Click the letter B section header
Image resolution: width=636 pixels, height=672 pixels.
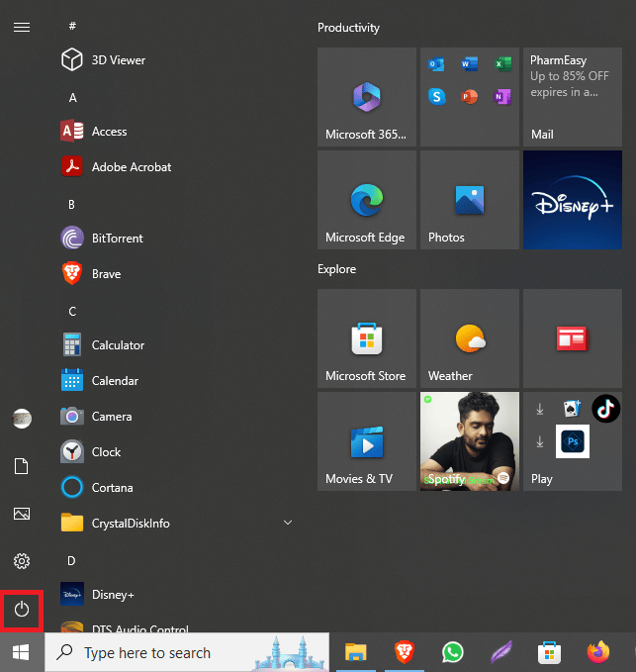coord(71,205)
